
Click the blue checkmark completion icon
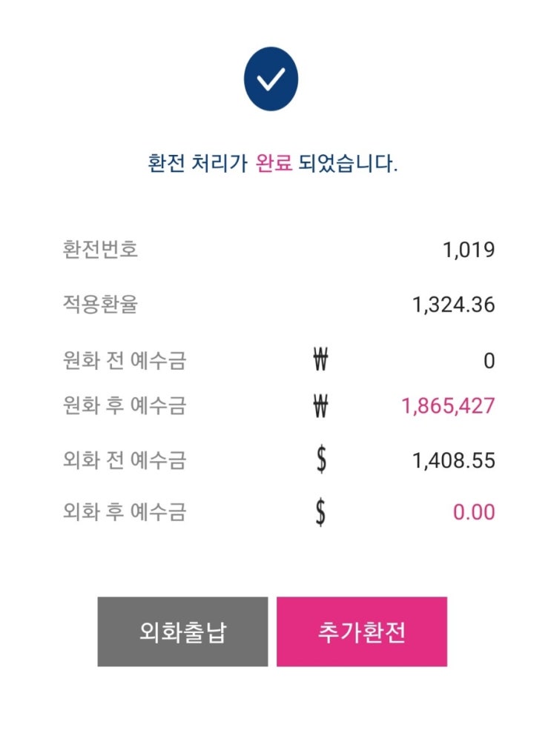tap(271, 78)
